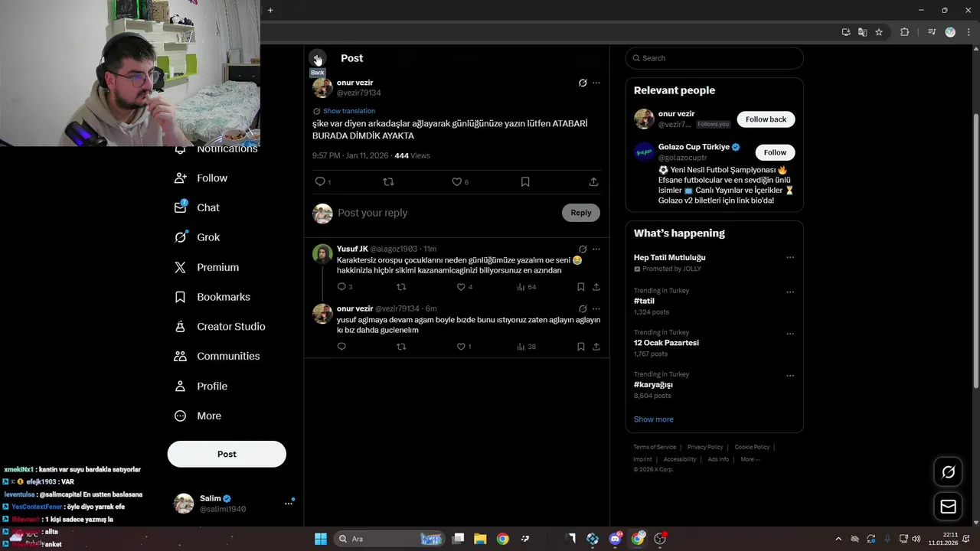
Task: Open account menu dots next to Salim
Action: [289, 503]
